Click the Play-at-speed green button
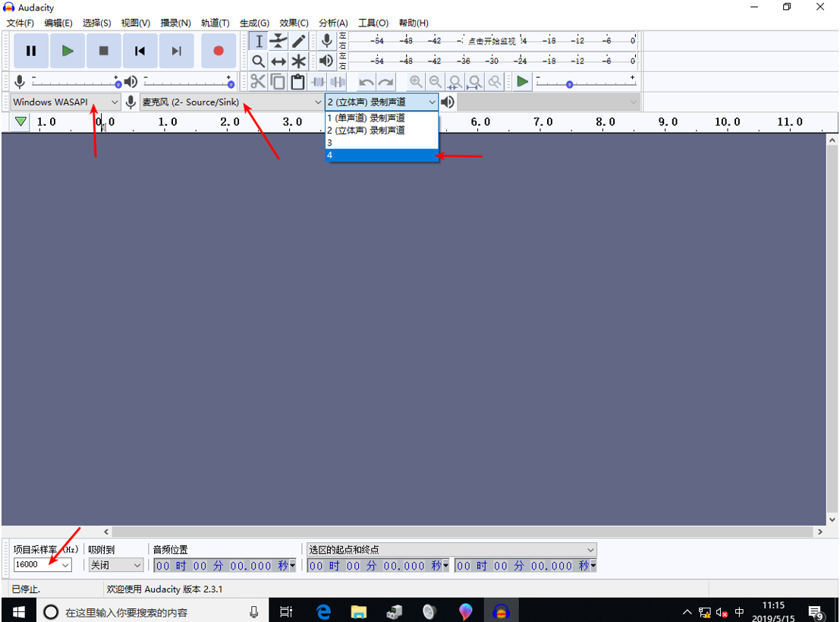 (522, 82)
